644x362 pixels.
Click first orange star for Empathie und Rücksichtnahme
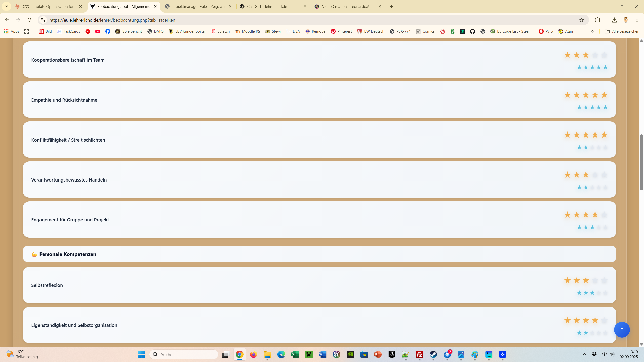tap(567, 95)
